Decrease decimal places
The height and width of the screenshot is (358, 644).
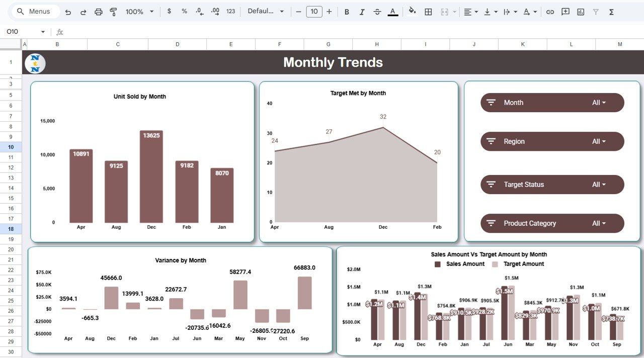[198, 11]
